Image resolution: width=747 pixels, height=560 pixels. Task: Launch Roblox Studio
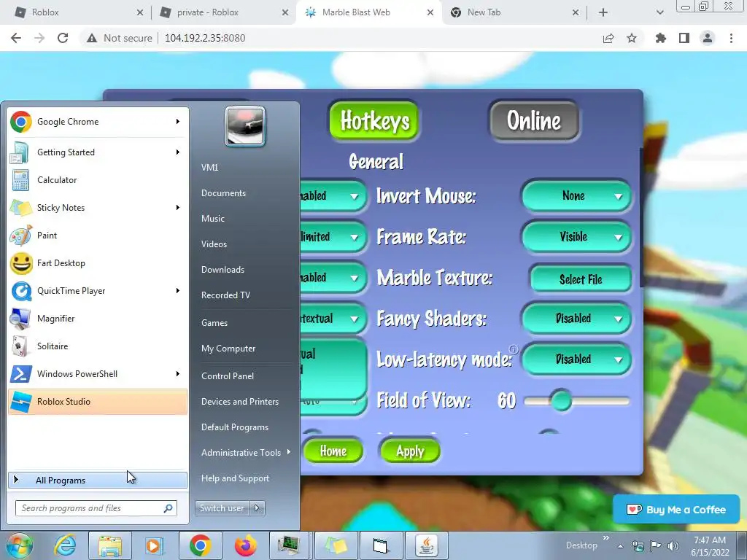(98, 402)
